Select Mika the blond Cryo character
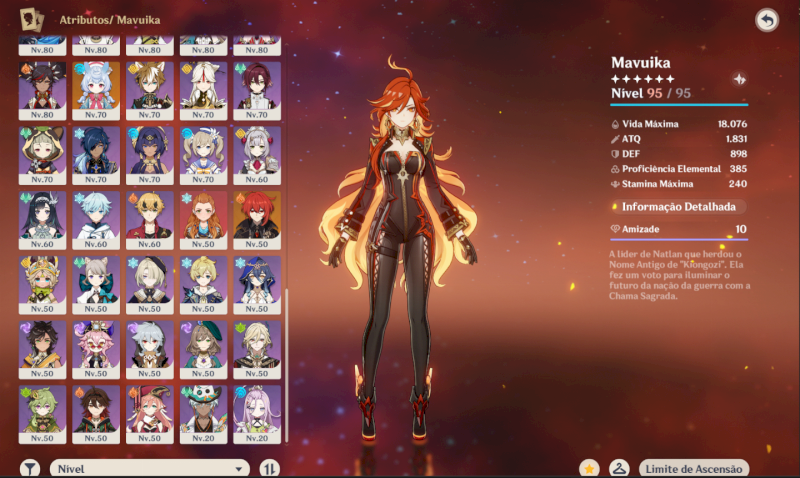The image size is (800, 478). 203,285
